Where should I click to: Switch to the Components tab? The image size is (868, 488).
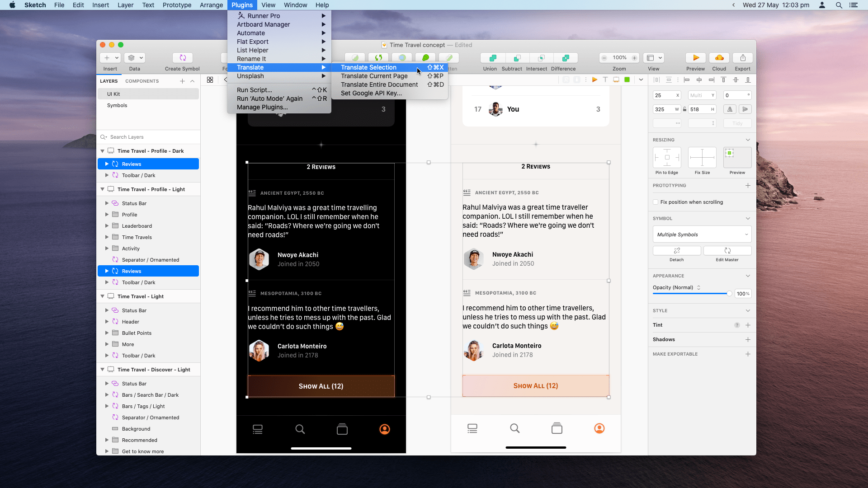(142, 81)
